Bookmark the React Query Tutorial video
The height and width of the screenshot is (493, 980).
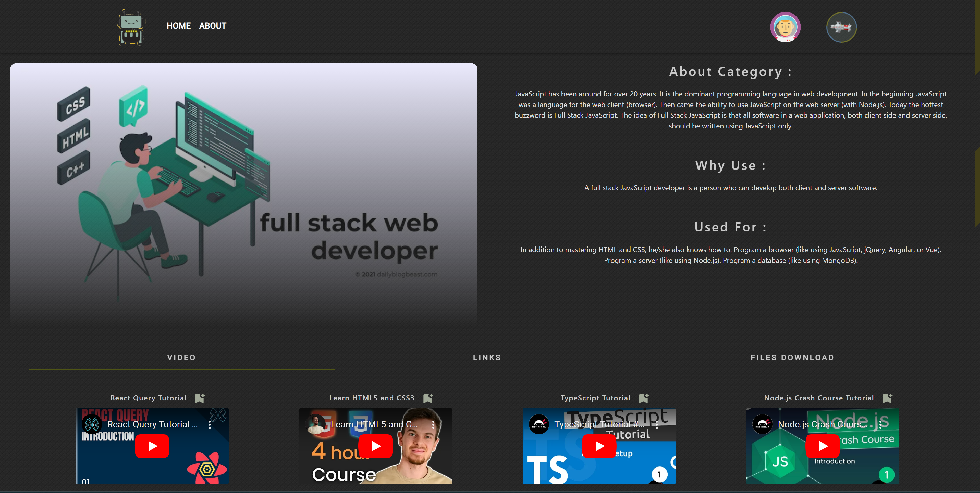(199, 398)
